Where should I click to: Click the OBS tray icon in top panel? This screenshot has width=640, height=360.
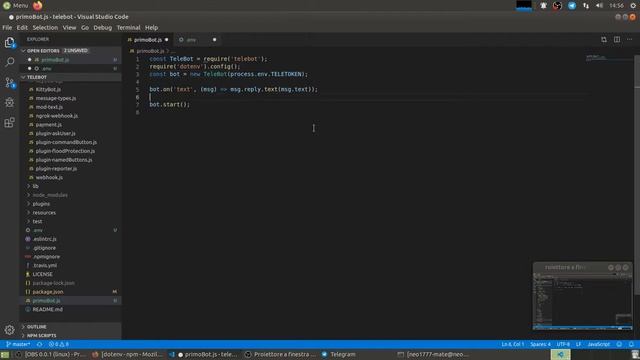coord(557,5)
